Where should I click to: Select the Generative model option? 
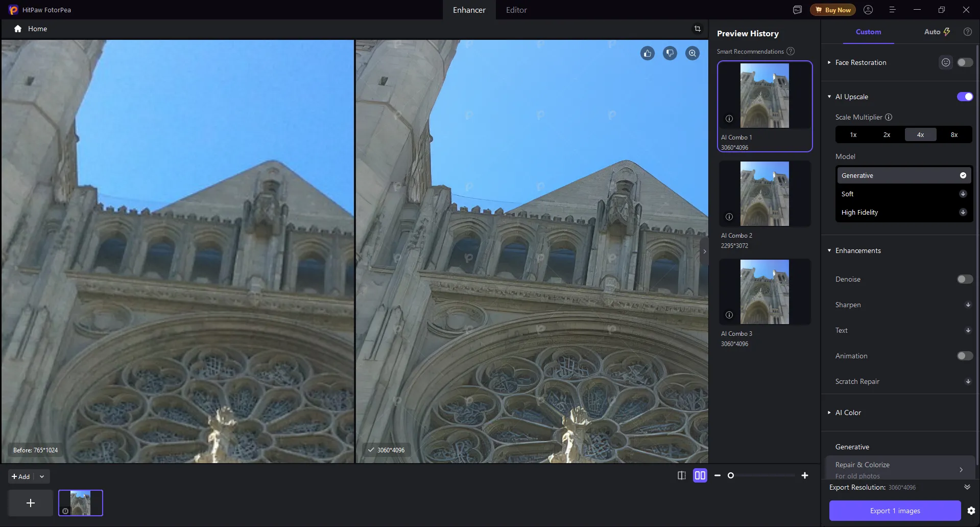903,175
